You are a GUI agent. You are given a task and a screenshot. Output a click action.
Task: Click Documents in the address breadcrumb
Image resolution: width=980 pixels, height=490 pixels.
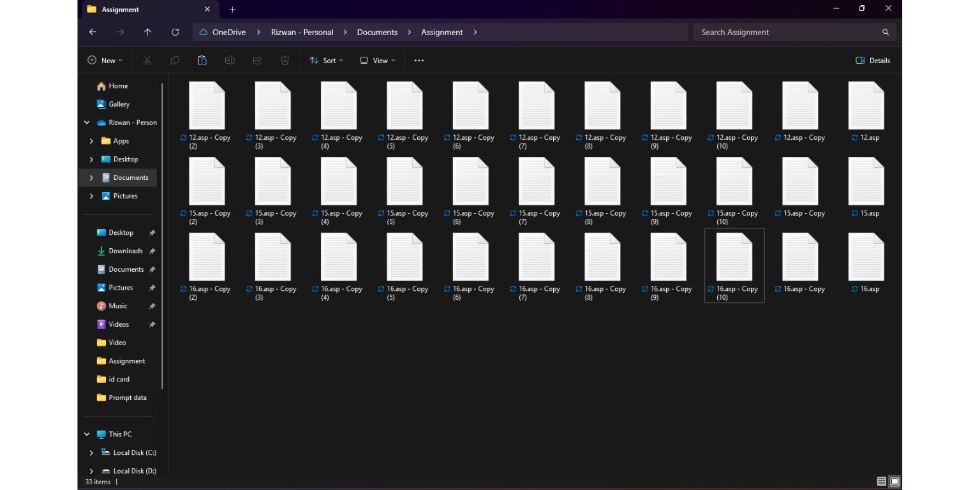[x=377, y=32]
